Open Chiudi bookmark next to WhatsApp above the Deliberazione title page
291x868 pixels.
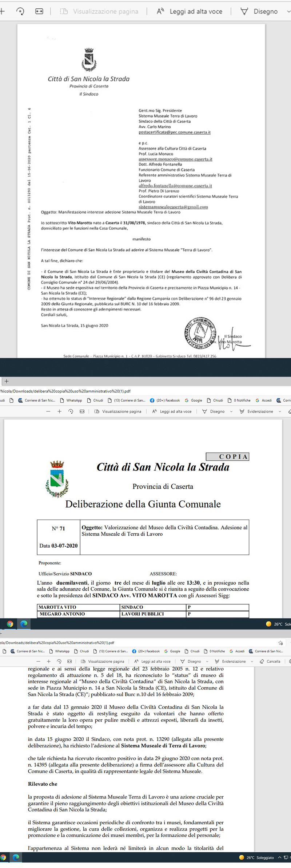[x=95, y=400]
